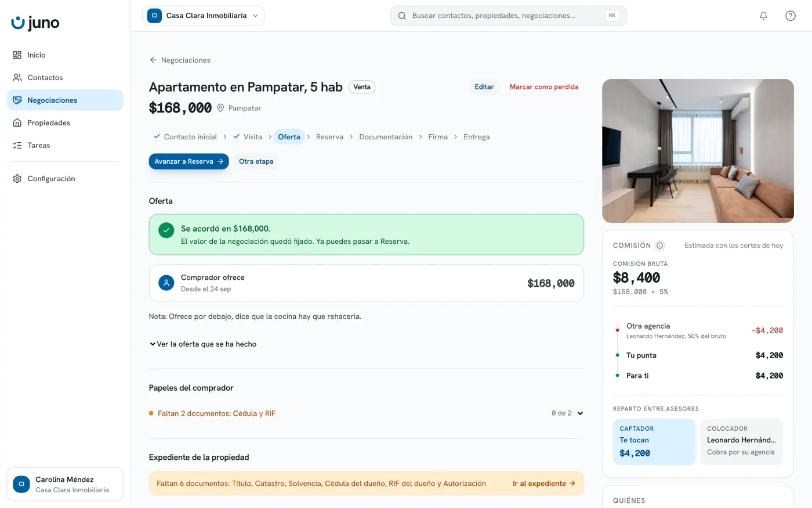Click Otra etapa button
The image size is (812, 508).
pyautogui.click(x=256, y=161)
